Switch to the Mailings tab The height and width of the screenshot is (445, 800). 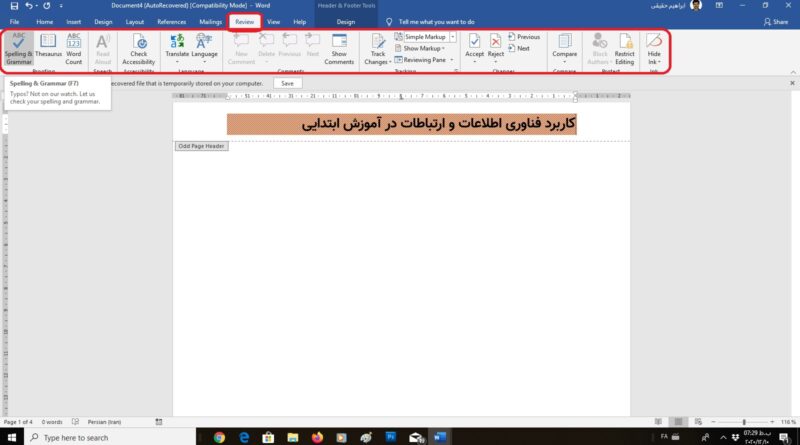tap(210, 21)
